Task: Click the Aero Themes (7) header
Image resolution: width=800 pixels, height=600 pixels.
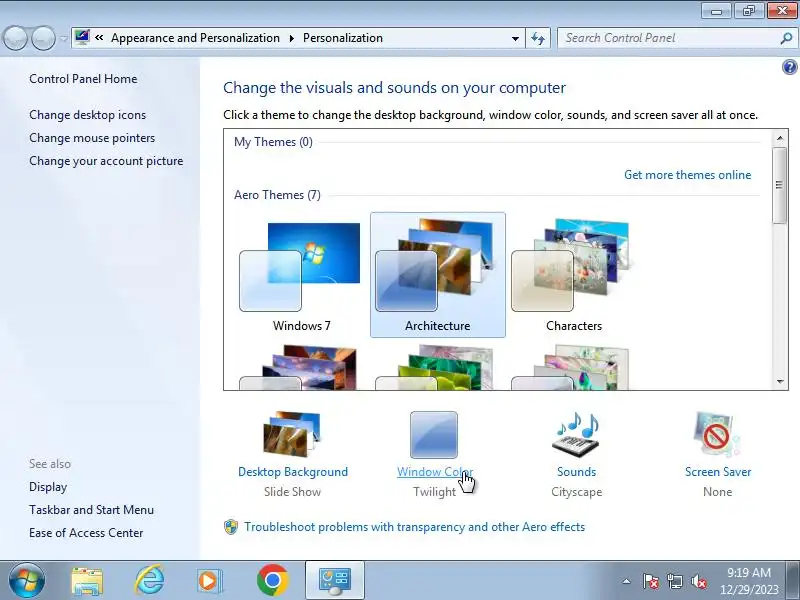Action: pos(277,195)
